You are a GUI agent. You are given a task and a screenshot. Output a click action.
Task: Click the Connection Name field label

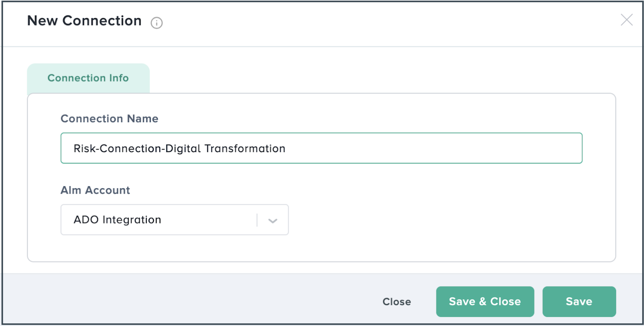click(x=109, y=119)
